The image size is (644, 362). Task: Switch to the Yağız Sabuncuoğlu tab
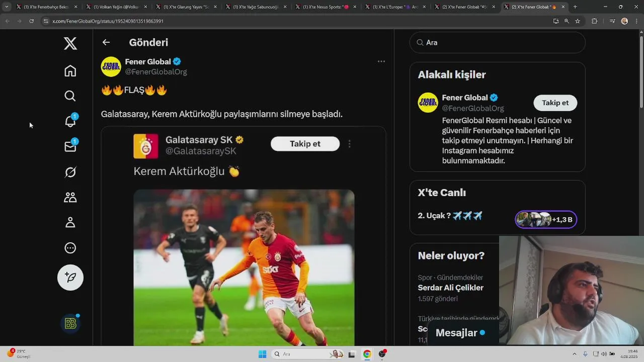pos(256,7)
